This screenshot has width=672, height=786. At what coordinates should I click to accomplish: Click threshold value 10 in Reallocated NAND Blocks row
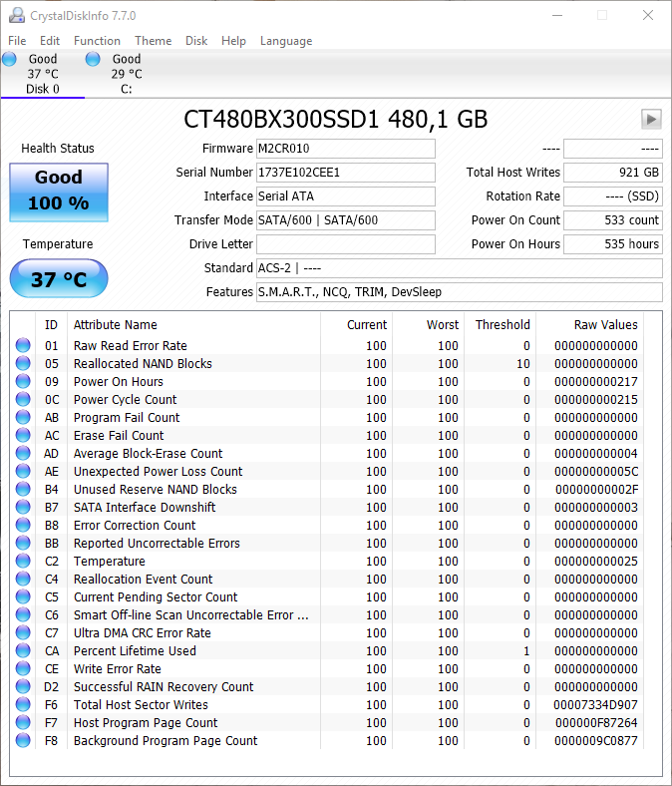[x=523, y=364]
